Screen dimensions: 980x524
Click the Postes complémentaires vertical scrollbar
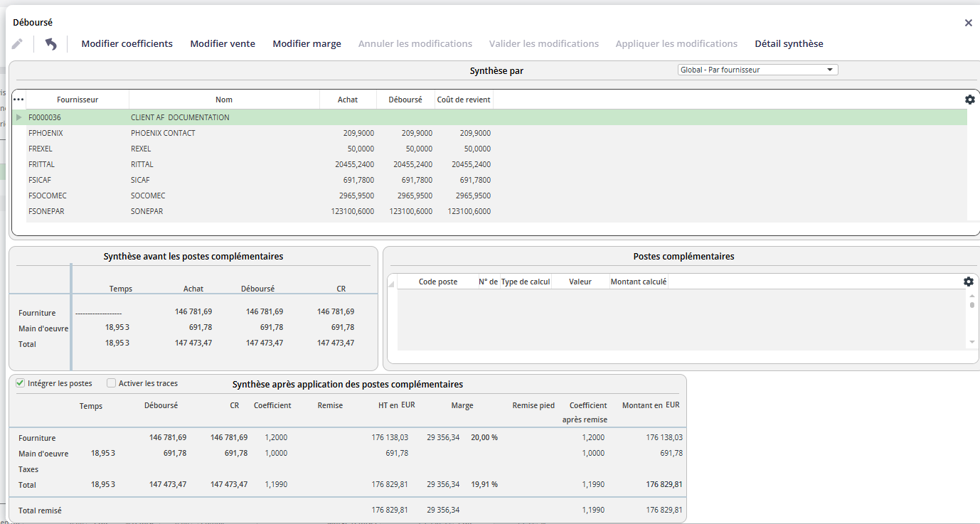coord(972,320)
